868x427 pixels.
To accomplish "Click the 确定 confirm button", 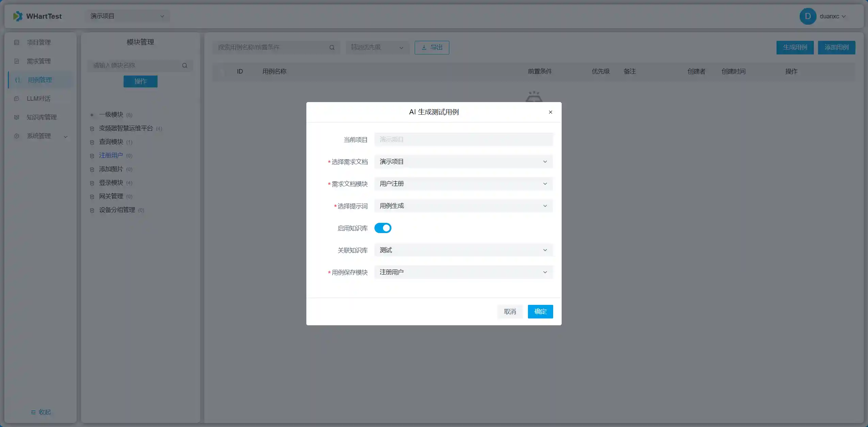I will (x=540, y=311).
